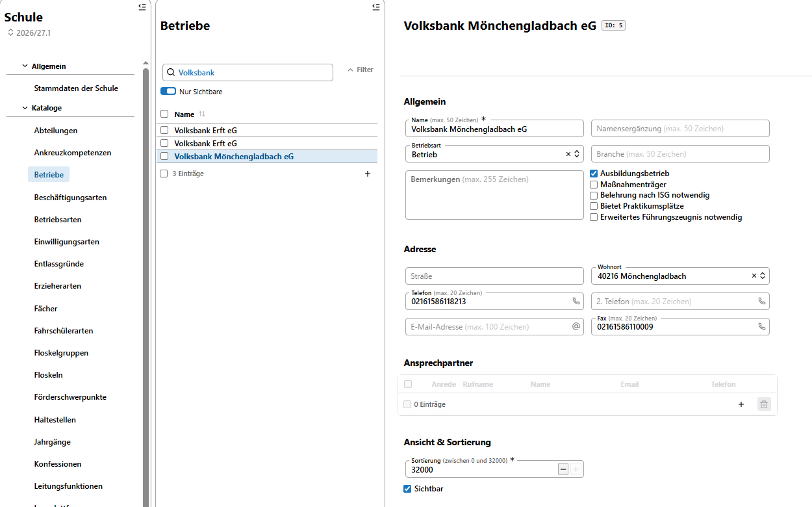
Task: Go to Betriebsarten catalog
Action: pos(58,220)
